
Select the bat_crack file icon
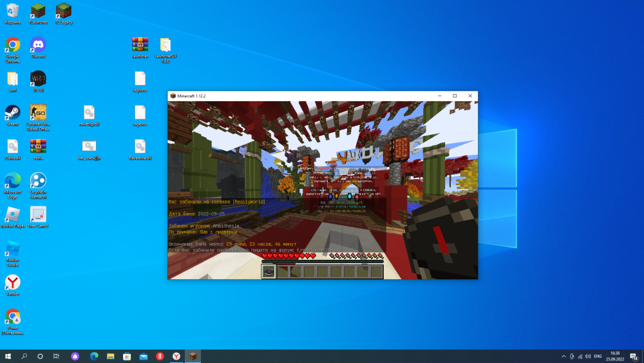pos(89,149)
